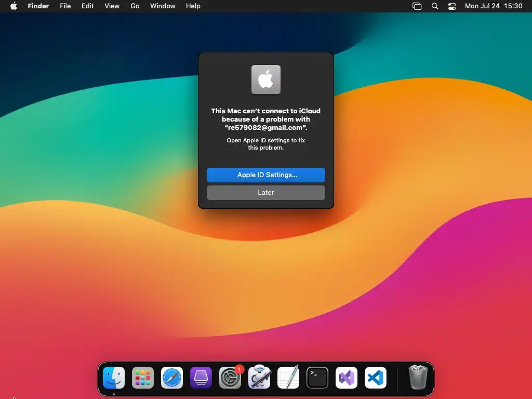Open Control Center

tap(452, 6)
